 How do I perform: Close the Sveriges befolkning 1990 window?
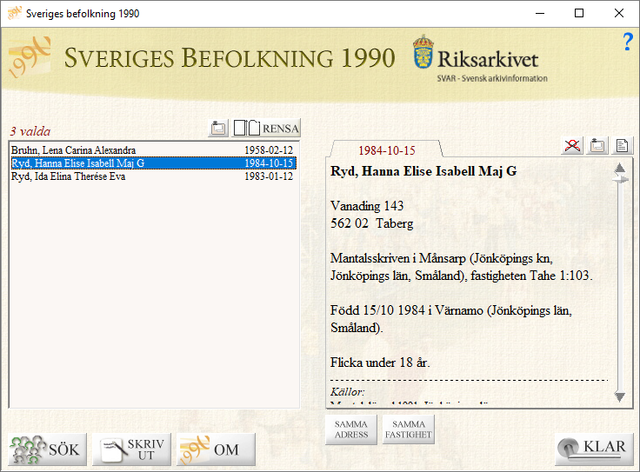(618, 13)
